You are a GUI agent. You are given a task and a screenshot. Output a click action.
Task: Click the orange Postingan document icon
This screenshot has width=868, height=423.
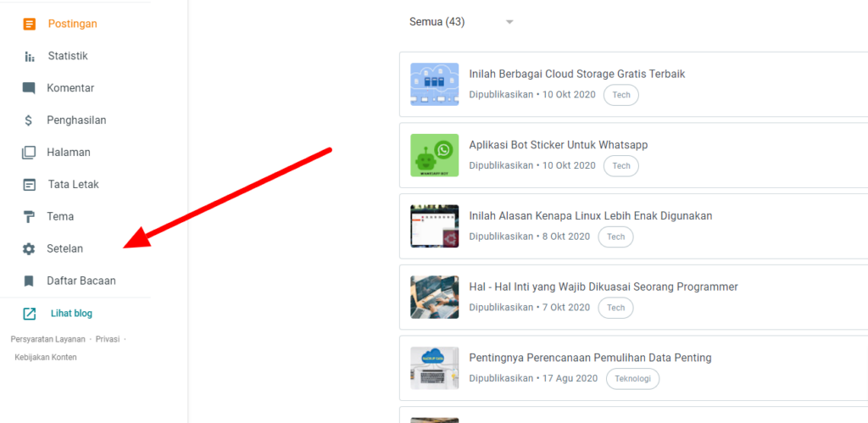click(x=30, y=24)
